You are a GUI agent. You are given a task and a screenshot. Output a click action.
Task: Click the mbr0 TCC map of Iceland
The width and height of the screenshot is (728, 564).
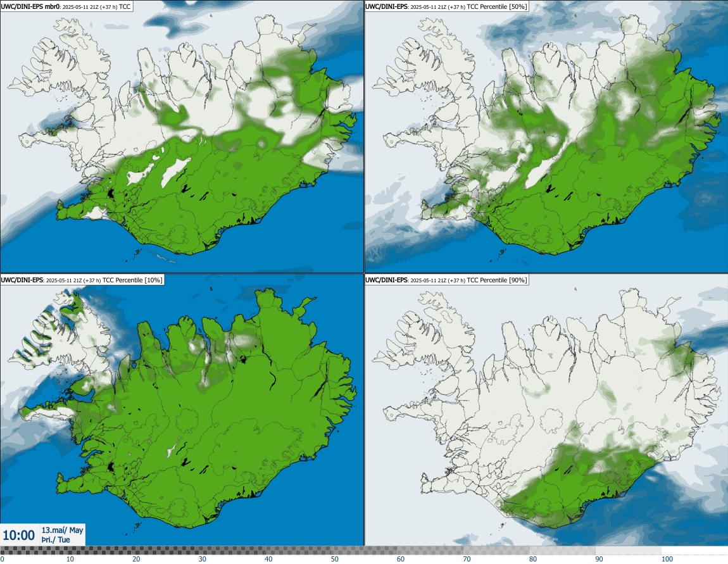182,137
